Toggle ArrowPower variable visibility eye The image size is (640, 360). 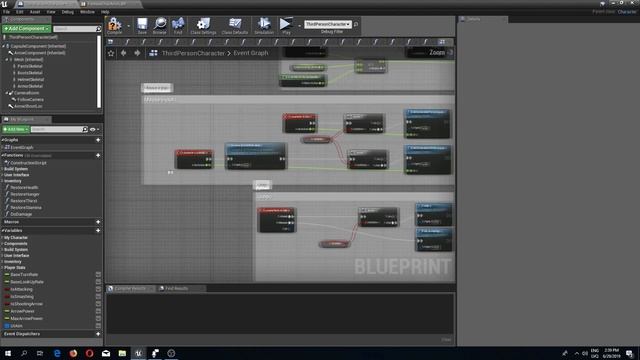[x=98, y=311]
